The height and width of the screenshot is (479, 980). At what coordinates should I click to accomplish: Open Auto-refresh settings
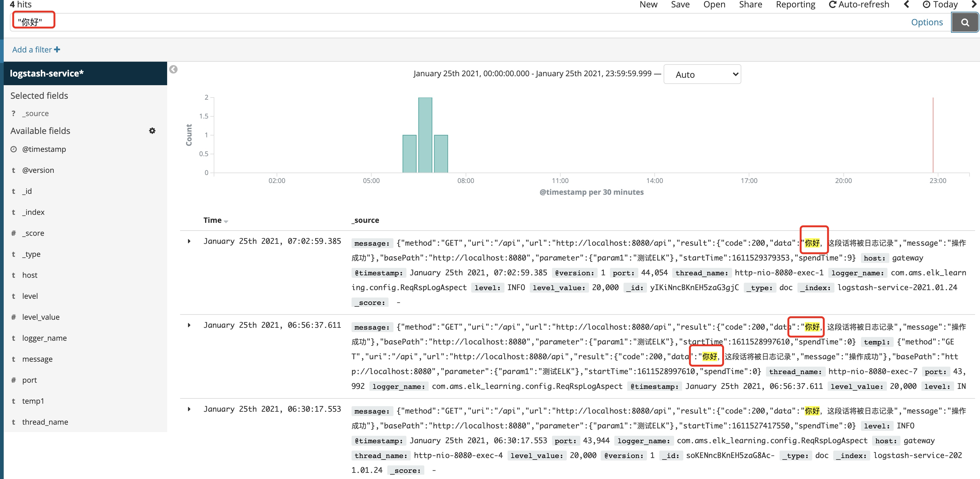click(859, 5)
